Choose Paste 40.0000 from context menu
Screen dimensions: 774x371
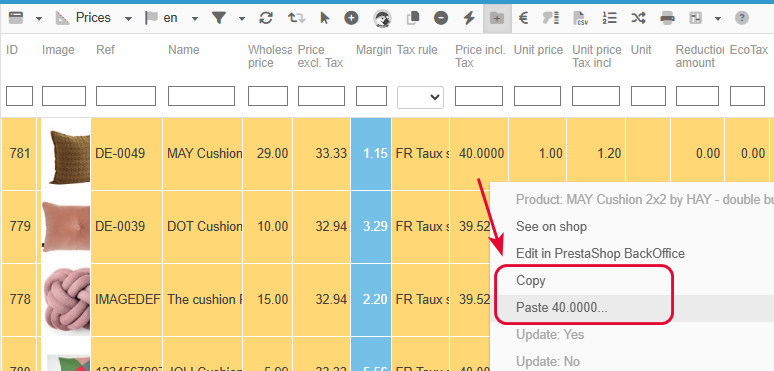(x=562, y=307)
